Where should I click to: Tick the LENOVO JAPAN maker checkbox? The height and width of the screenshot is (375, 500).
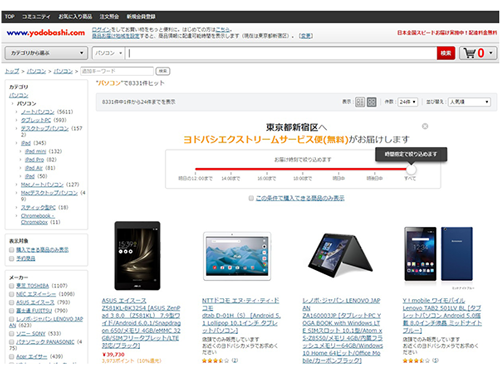[x=12, y=319]
